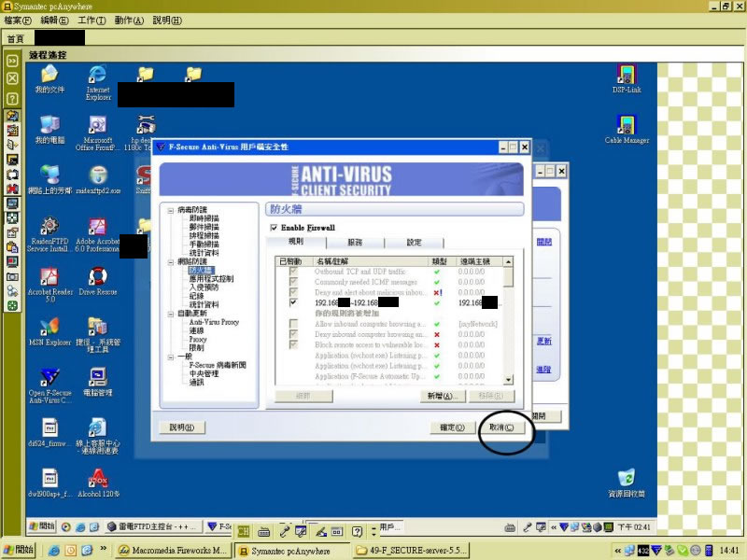Viewport: 747px width, 560px height.
Task: Toggle checkbox for Outbound TCP and UDP traffic rule
Action: coord(293,271)
